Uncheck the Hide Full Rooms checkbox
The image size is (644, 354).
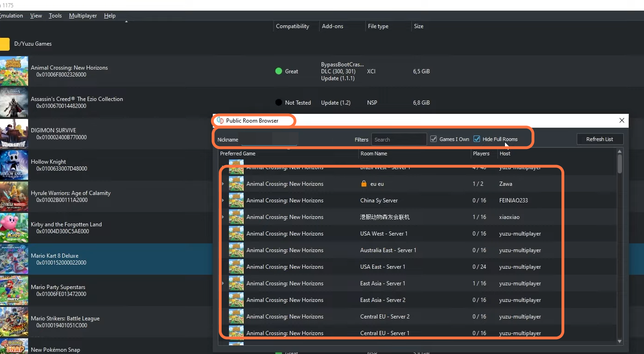[477, 139]
